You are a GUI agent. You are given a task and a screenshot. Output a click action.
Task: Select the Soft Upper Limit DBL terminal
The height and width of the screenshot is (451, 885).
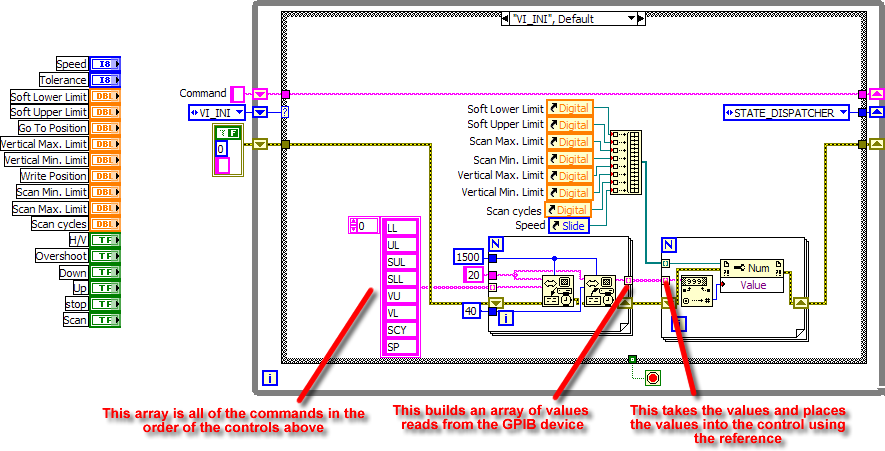(x=105, y=112)
